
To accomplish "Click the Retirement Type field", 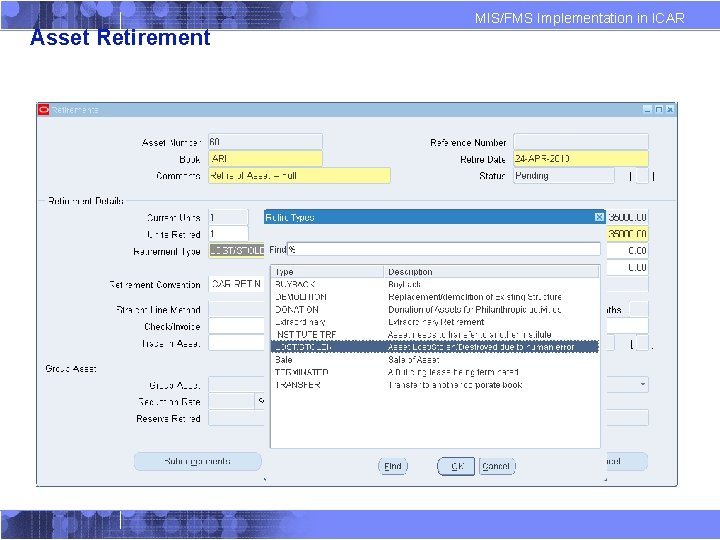I will point(236,251).
